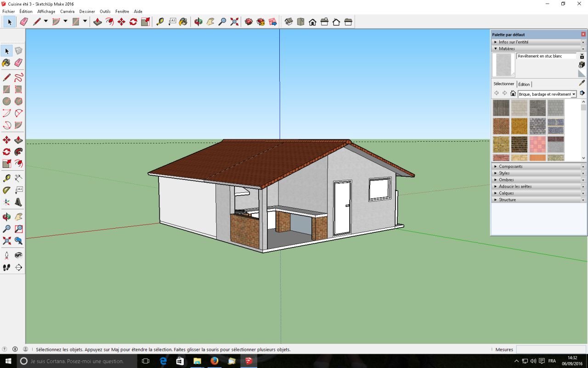The width and height of the screenshot is (588, 368).
Task: Expand the Ombres panel
Action: (x=536, y=180)
